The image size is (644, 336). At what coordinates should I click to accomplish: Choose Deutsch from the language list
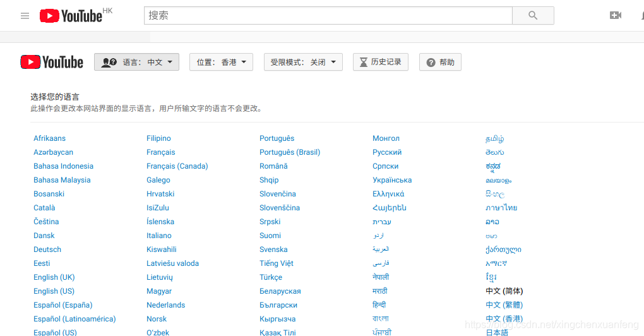tap(47, 249)
